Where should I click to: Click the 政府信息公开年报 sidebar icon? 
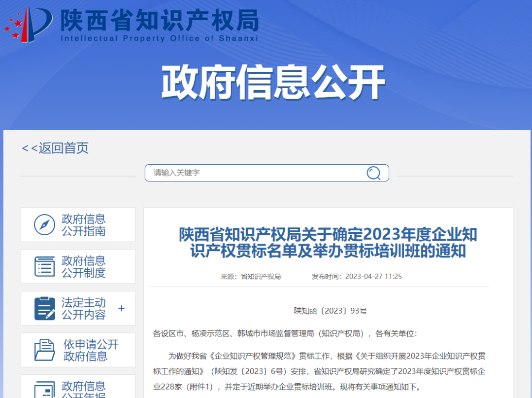[x=44, y=390]
